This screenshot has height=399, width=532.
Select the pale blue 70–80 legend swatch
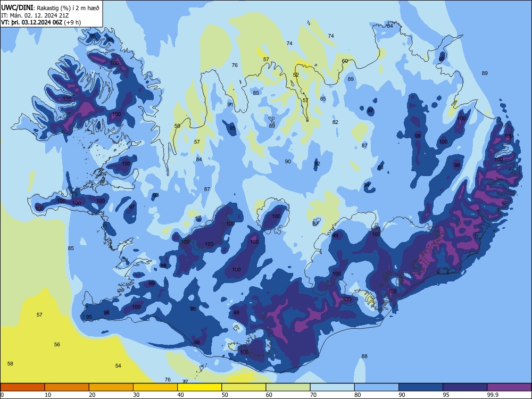(x=332, y=387)
